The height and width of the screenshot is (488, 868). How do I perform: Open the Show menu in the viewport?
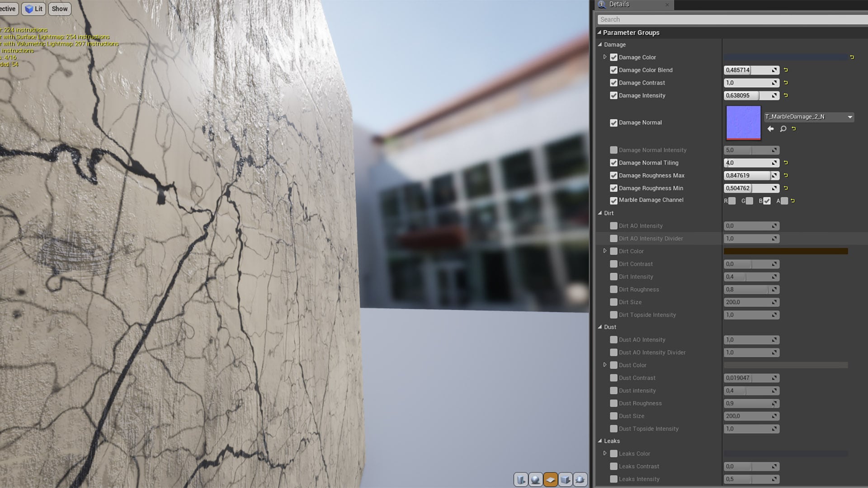click(x=59, y=9)
